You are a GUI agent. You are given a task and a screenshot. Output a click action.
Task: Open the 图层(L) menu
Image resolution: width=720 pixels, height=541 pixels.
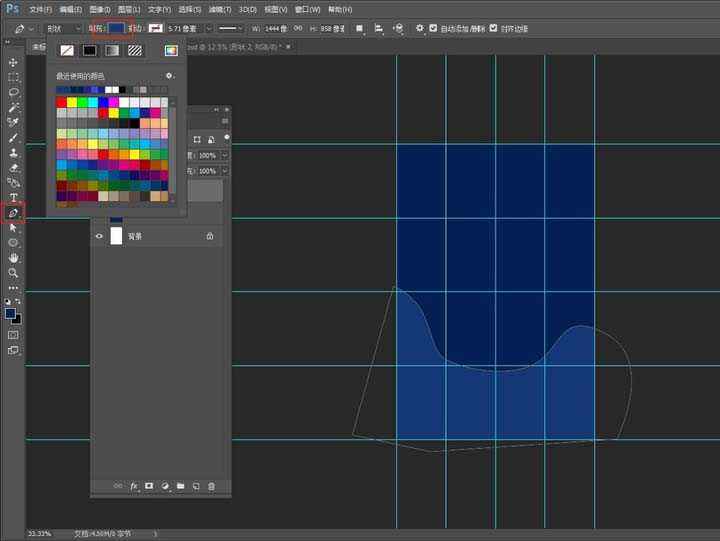point(130,9)
